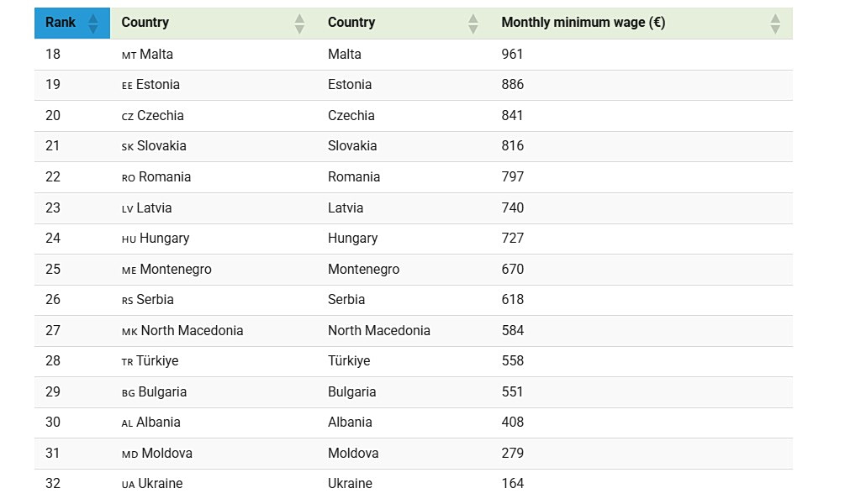Viewport: 866px width, 504px height.
Task: Click Romania's monthly wage value 797
Action: (512, 177)
